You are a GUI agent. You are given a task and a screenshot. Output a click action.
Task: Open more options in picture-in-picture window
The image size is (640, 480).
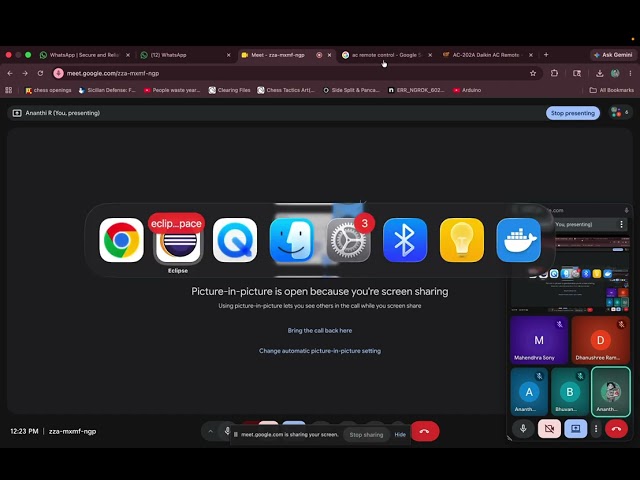click(x=596, y=429)
